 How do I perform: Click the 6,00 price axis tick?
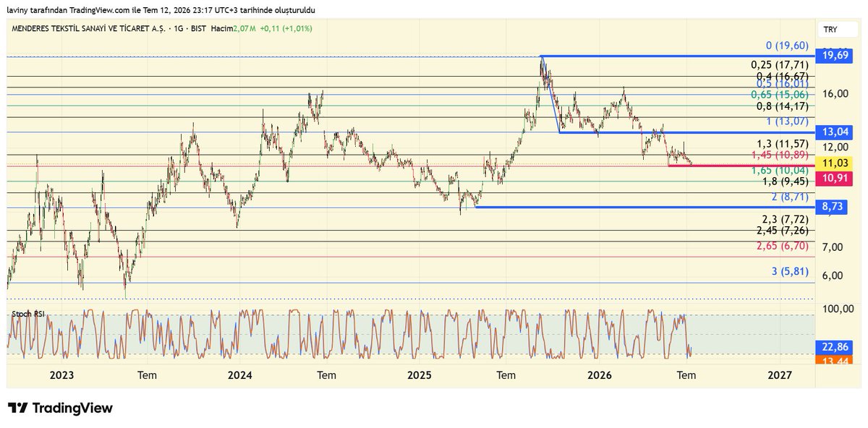coord(831,275)
